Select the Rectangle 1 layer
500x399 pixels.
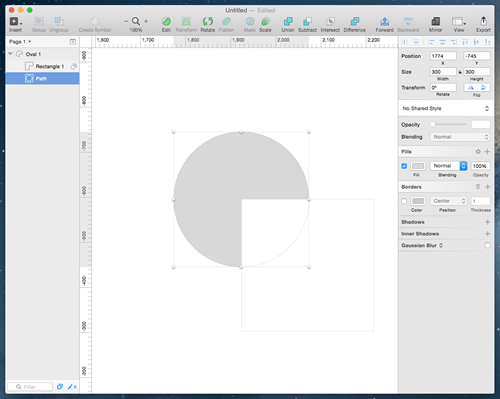click(42, 66)
